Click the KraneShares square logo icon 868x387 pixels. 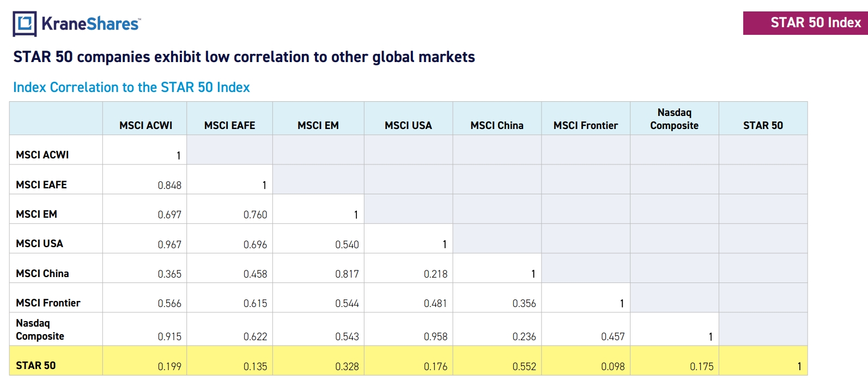tap(25, 24)
